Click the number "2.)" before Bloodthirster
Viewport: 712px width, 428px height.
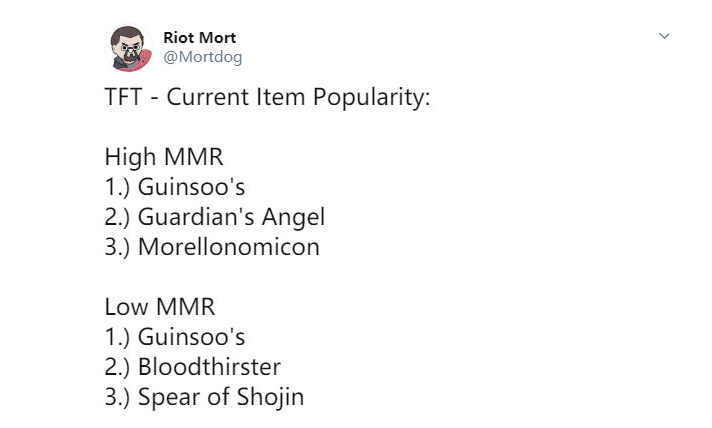point(118,365)
